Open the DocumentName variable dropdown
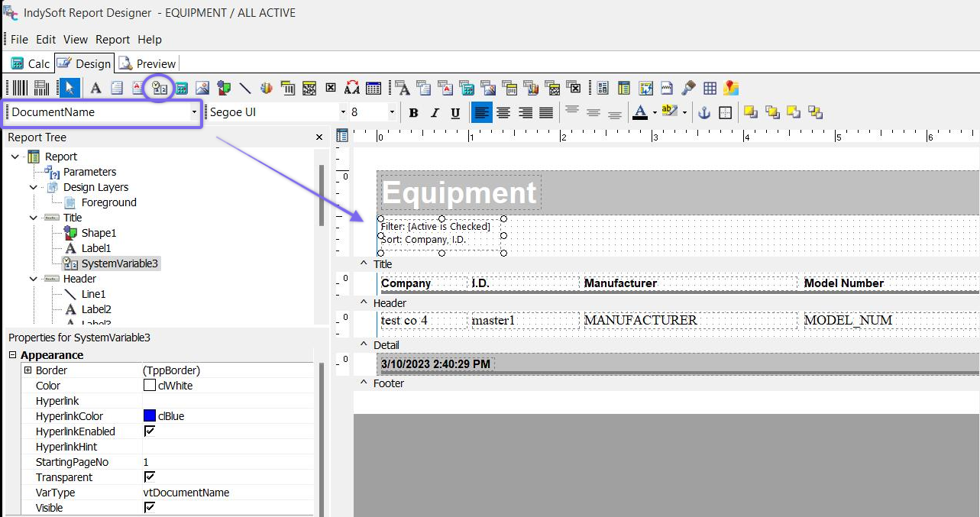 pyautogui.click(x=194, y=112)
